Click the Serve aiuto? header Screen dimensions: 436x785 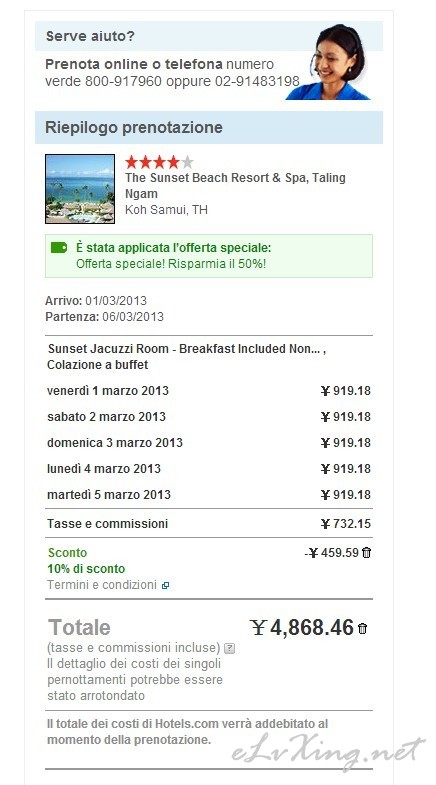click(x=90, y=37)
